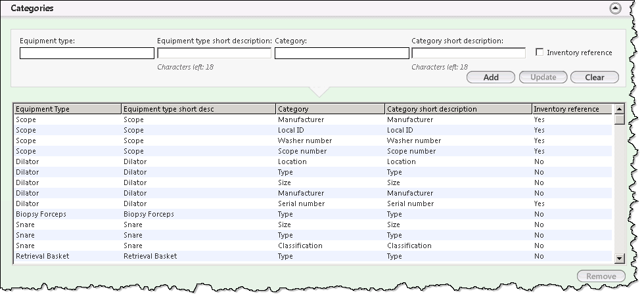Click the Remove button below the table
Image resolution: width=644 pixels, height=298 pixels.
click(601, 276)
